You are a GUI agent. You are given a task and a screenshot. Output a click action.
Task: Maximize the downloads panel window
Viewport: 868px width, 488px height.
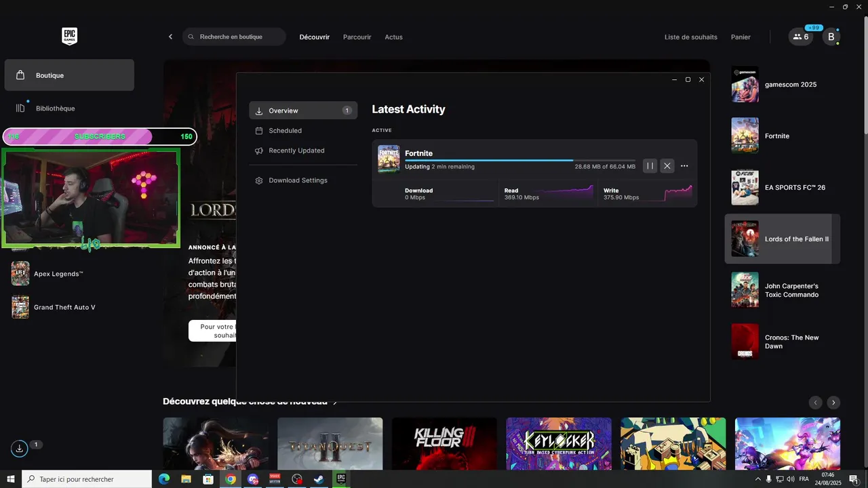point(688,80)
